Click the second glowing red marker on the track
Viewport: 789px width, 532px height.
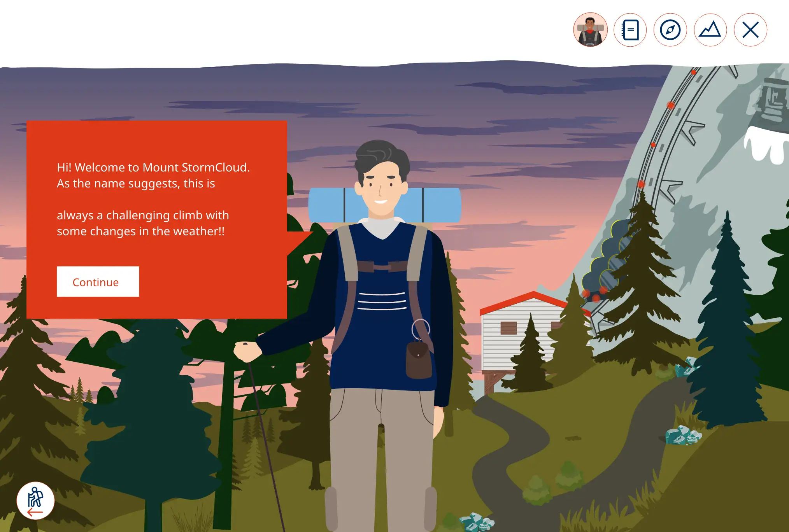pos(671,105)
